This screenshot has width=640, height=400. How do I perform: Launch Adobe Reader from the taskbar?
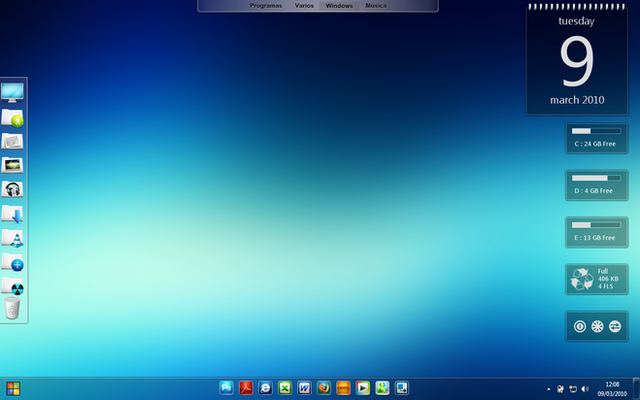click(x=246, y=388)
